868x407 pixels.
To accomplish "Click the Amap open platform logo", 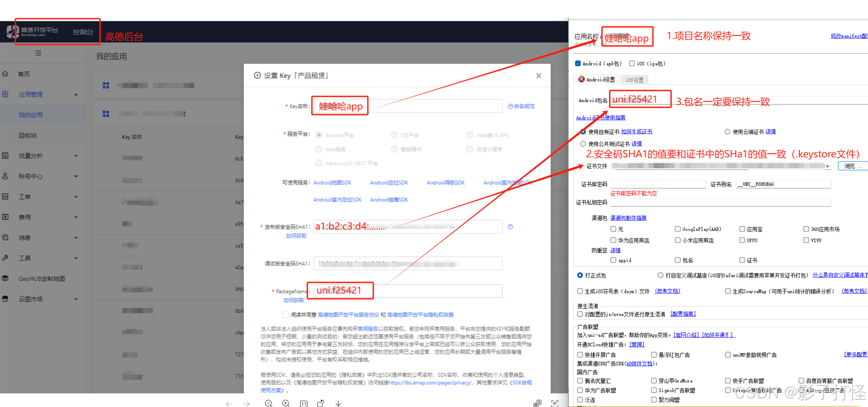I will click(x=32, y=31).
